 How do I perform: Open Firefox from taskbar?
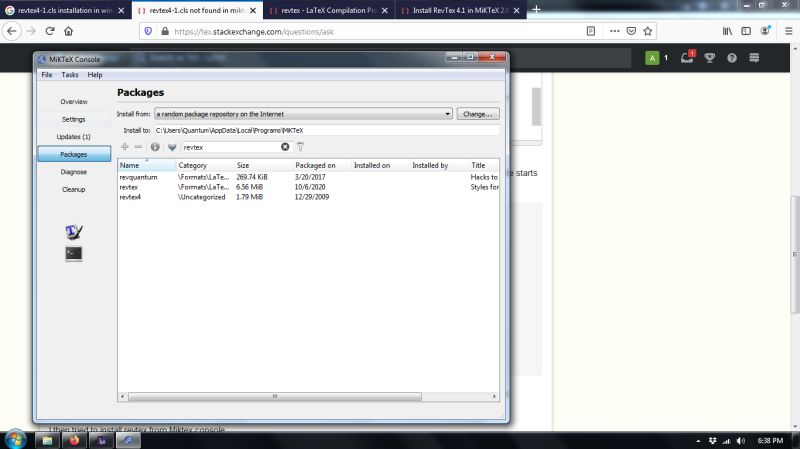tap(74, 440)
